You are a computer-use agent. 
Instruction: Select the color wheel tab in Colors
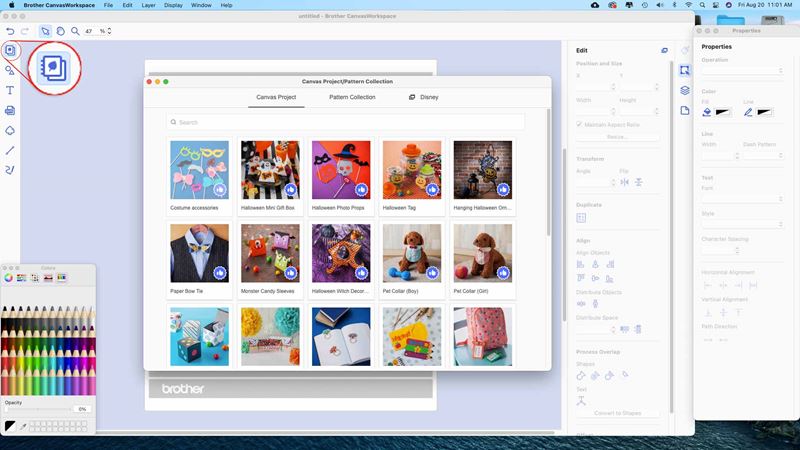[9, 277]
